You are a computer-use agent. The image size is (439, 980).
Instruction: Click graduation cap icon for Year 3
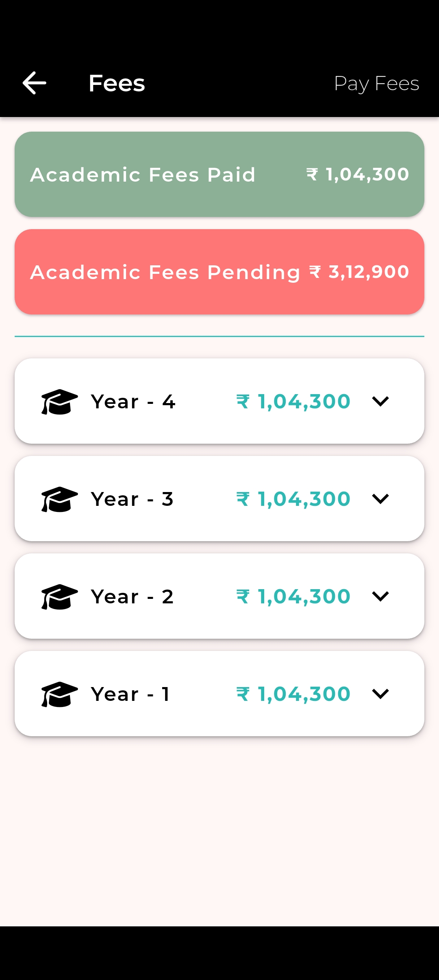pyautogui.click(x=59, y=499)
